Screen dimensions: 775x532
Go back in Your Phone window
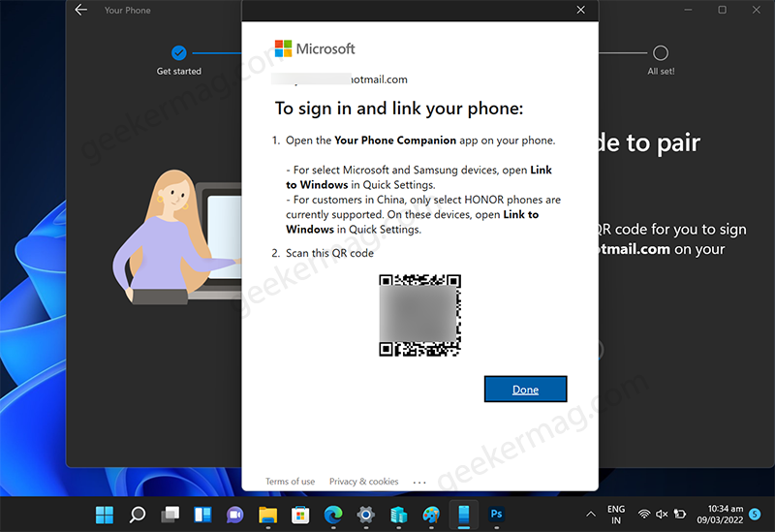(81, 10)
